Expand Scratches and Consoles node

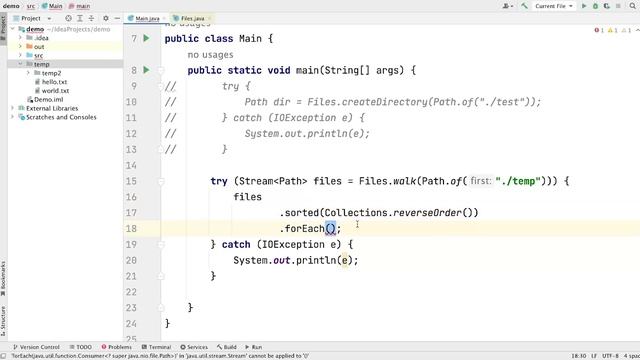click(x=12, y=117)
